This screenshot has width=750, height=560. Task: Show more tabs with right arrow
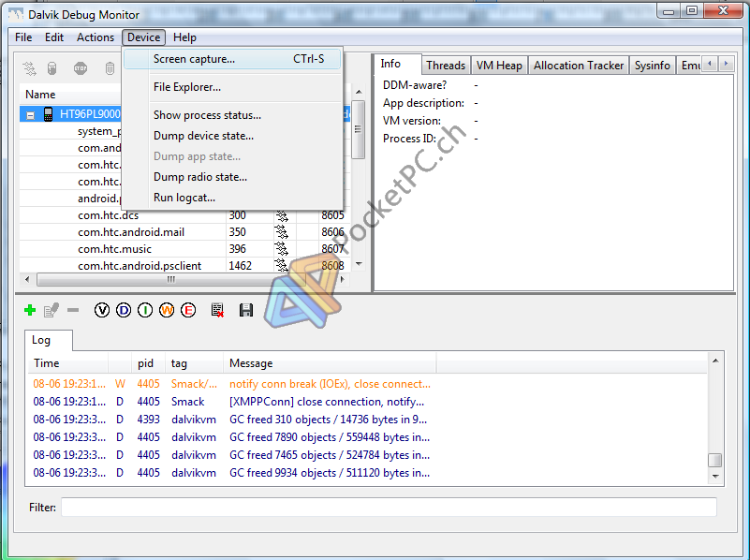[x=726, y=64]
